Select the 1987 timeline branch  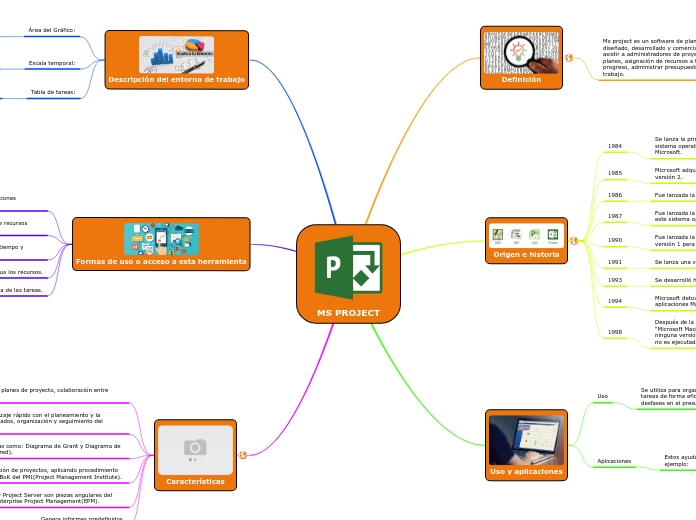[615, 216]
